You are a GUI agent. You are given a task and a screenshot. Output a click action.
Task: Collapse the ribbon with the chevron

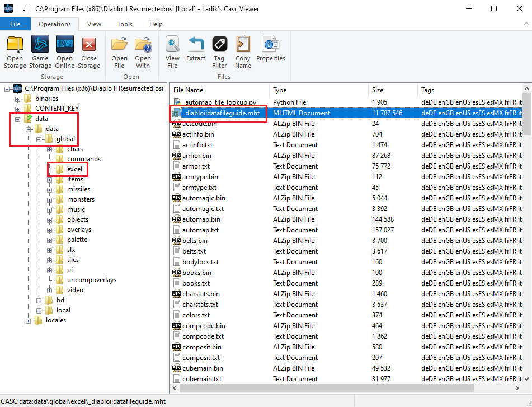click(x=526, y=24)
